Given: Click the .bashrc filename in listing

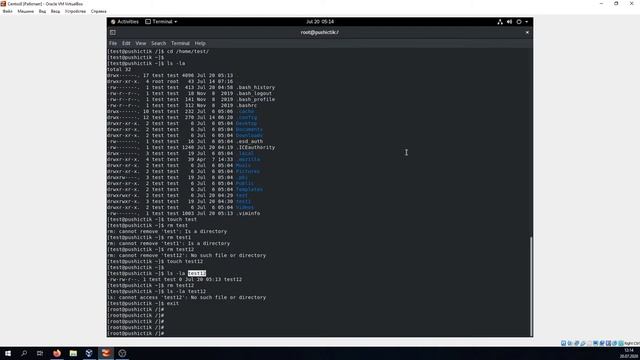Looking at the screenshot, I should coord(247,105).
